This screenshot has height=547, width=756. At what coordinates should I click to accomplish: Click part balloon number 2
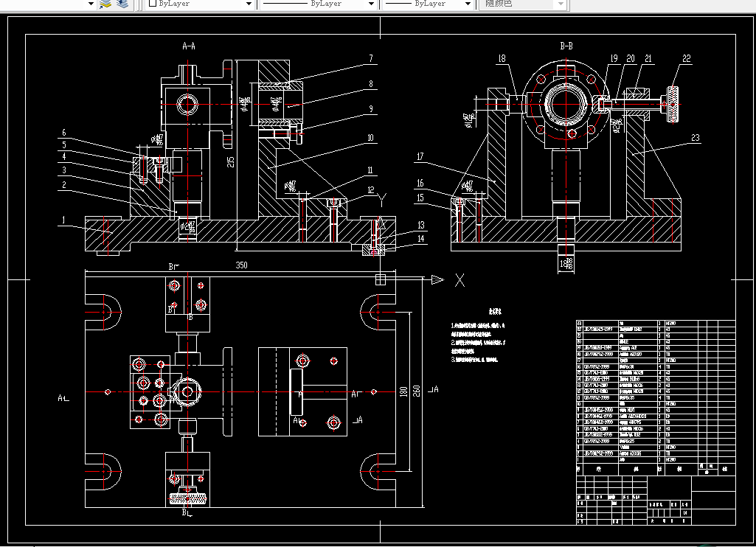click(63, 184)
